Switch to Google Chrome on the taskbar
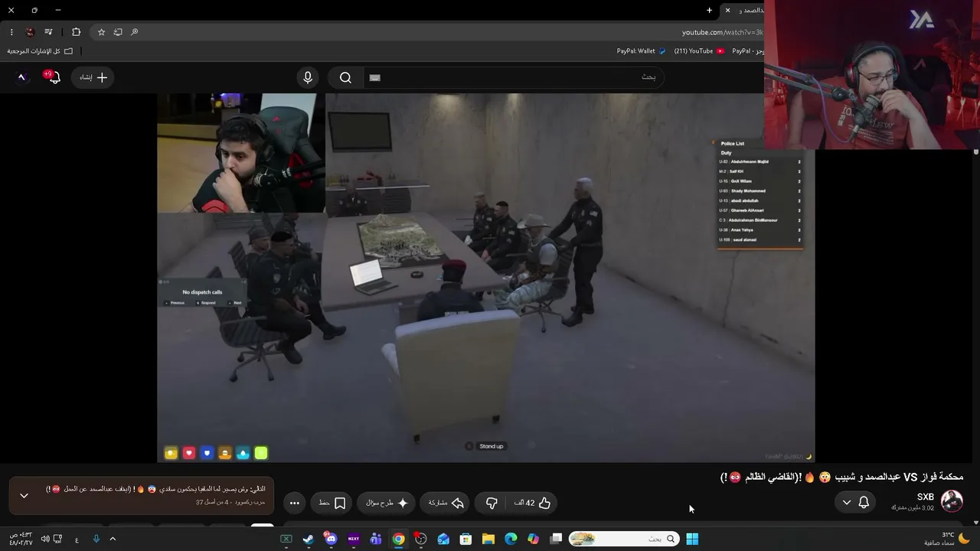This screenshot has height=551, width=980. [x=398, y=539]
